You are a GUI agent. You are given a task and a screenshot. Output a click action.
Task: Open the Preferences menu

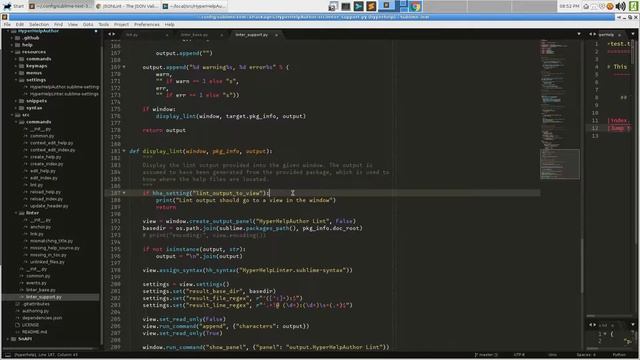(147, 24)
